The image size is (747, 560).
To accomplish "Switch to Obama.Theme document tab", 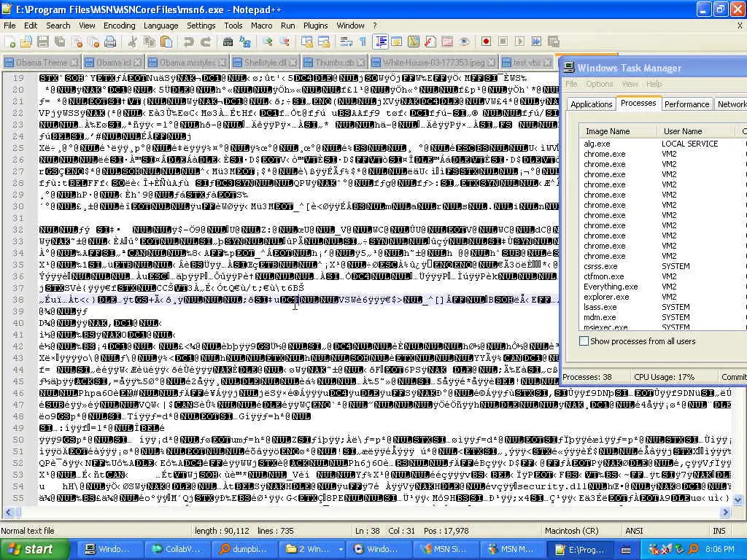I will pyautogui.click(x=41, y=63).
